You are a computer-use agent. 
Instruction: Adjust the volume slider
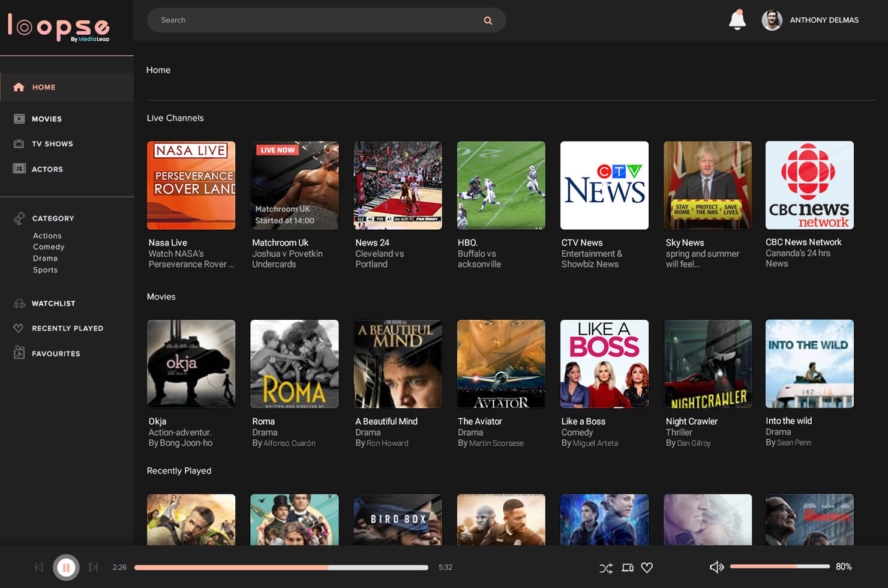pos(780,566)
